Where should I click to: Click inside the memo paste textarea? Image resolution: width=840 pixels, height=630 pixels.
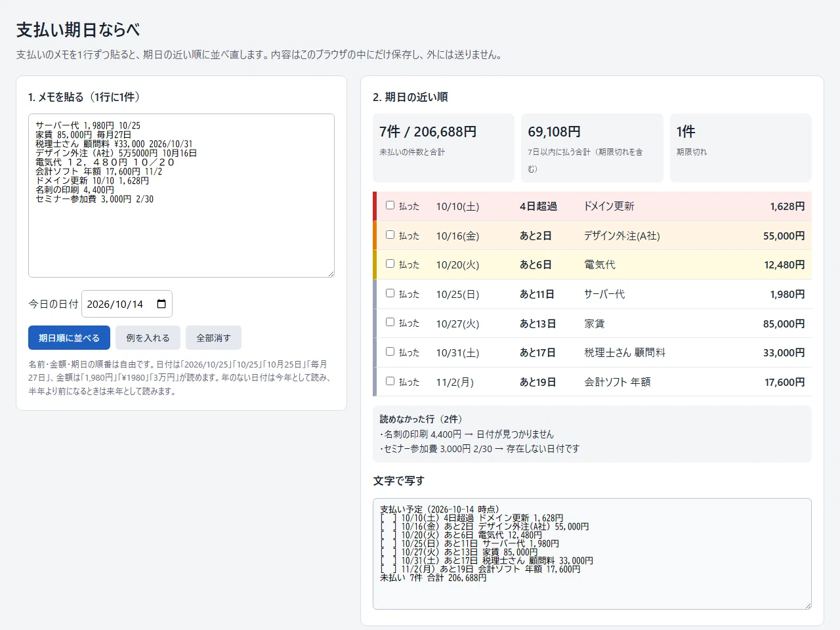point(181,196)
